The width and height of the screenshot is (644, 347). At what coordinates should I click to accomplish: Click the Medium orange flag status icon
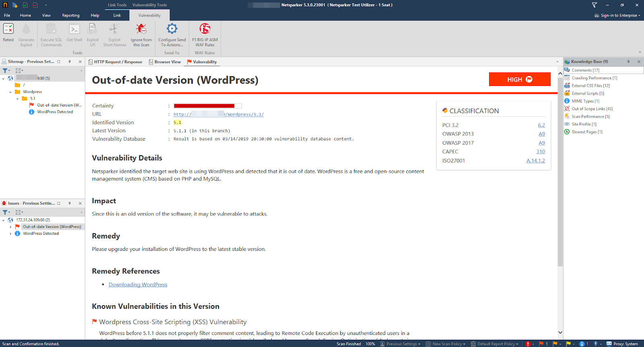(x=555, y=344)
